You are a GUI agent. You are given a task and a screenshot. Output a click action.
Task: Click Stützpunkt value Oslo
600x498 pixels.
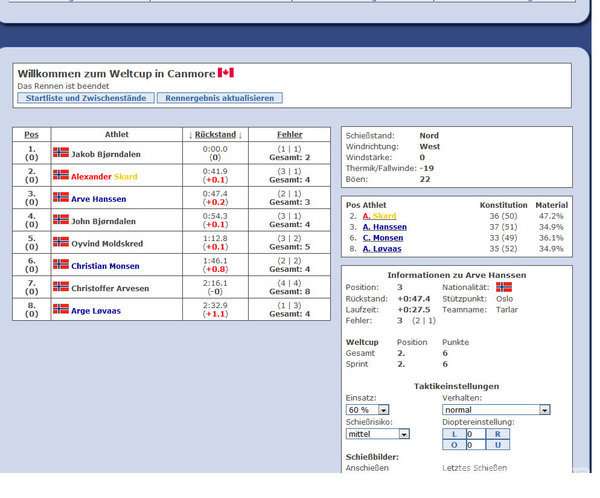[x=504, y=299]
